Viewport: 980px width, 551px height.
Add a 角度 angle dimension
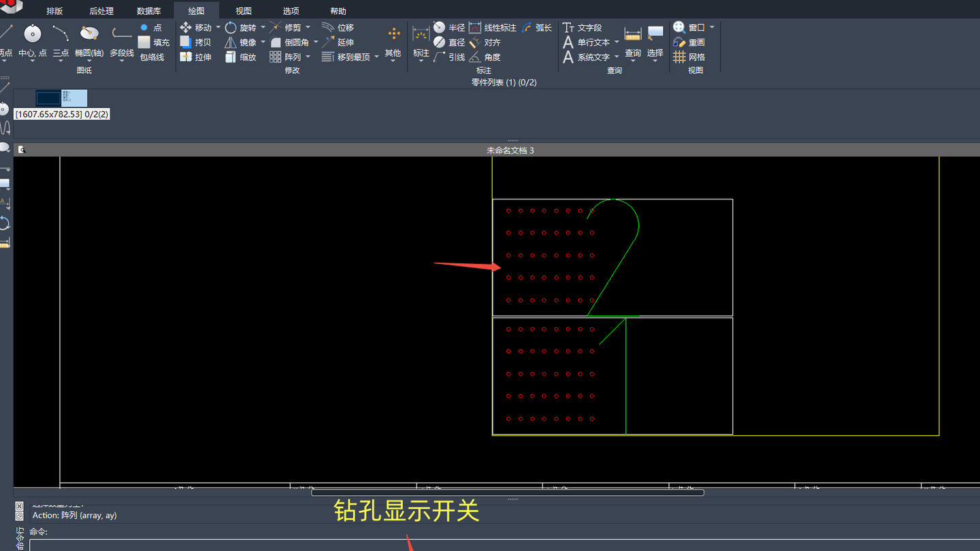485,57
